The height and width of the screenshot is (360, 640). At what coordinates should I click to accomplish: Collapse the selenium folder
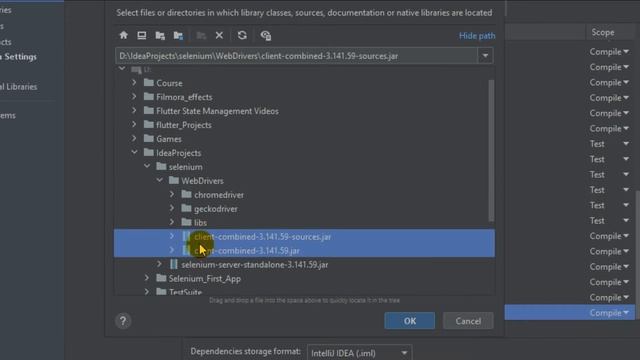(147, 167)
